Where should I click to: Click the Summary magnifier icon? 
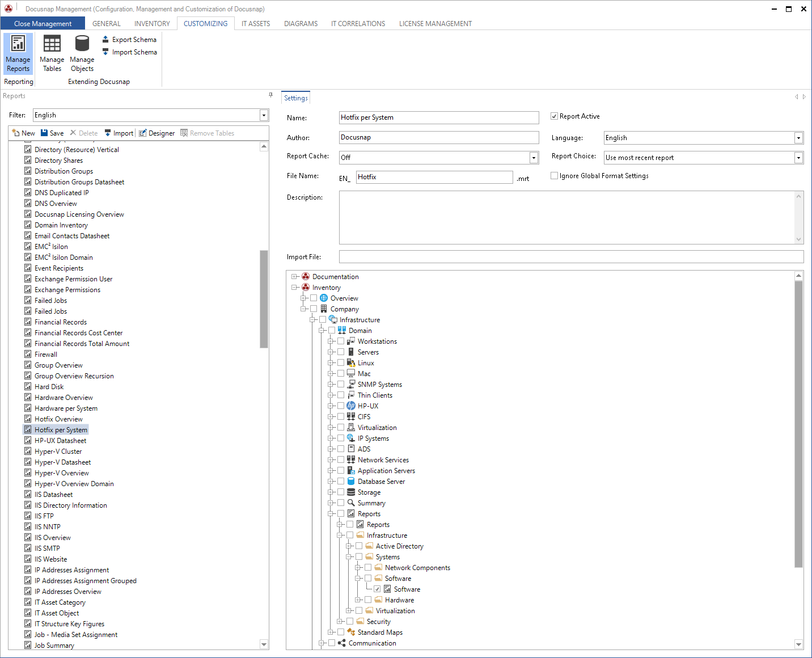(351, 503)
